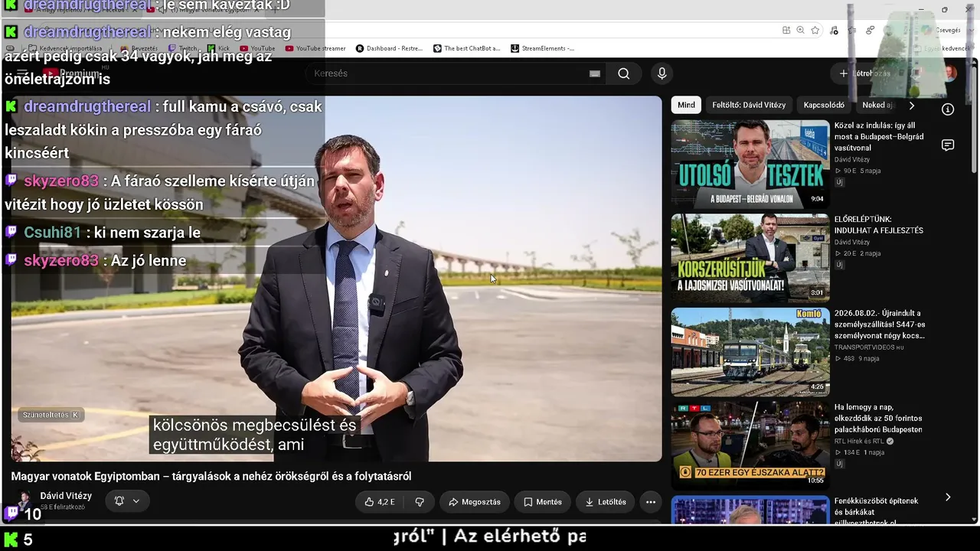Open the Dashboard - Restre... bookmark
This screenshot has height=551, width=980.
(389, 48)
